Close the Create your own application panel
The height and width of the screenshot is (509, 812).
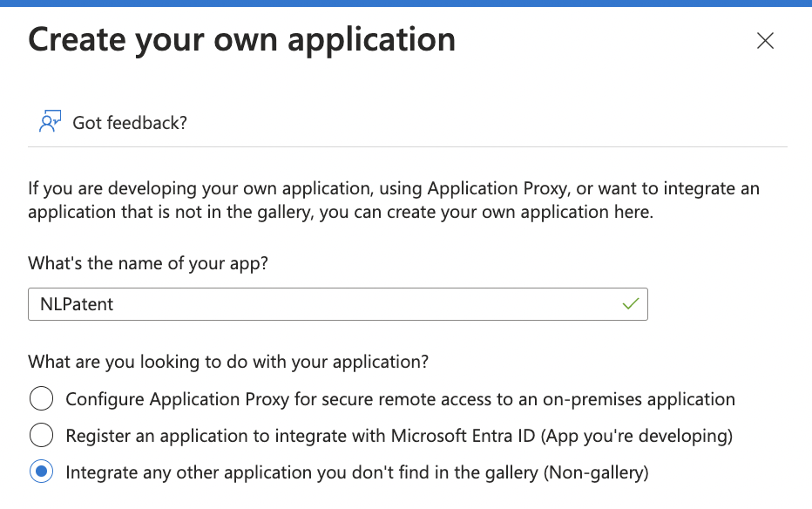(765, 40)
